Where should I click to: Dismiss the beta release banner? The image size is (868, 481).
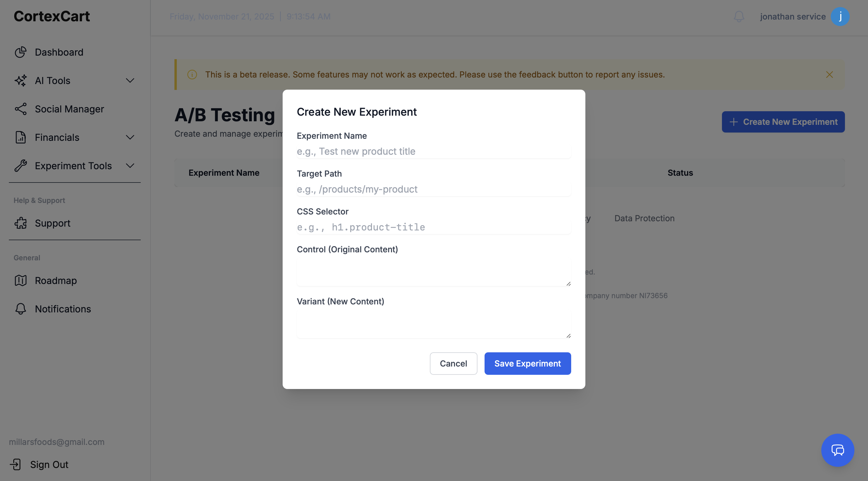tap(830, 75)
